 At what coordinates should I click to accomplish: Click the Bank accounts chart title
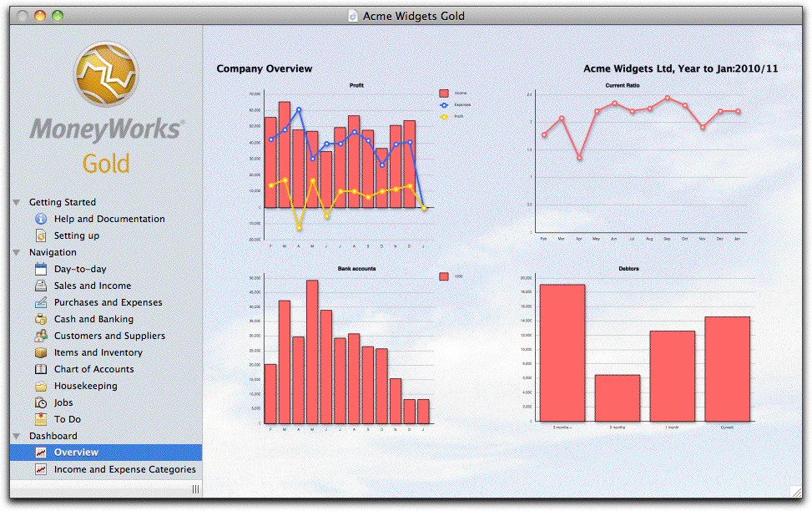pos(356,269)
